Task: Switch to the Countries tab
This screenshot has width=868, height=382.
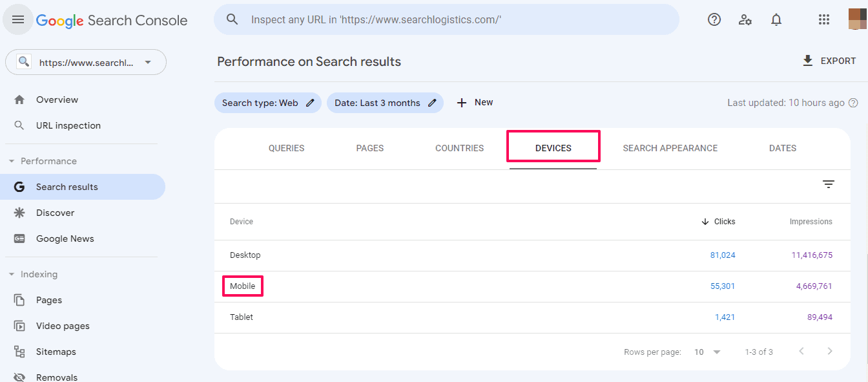Action: point(459,148)
